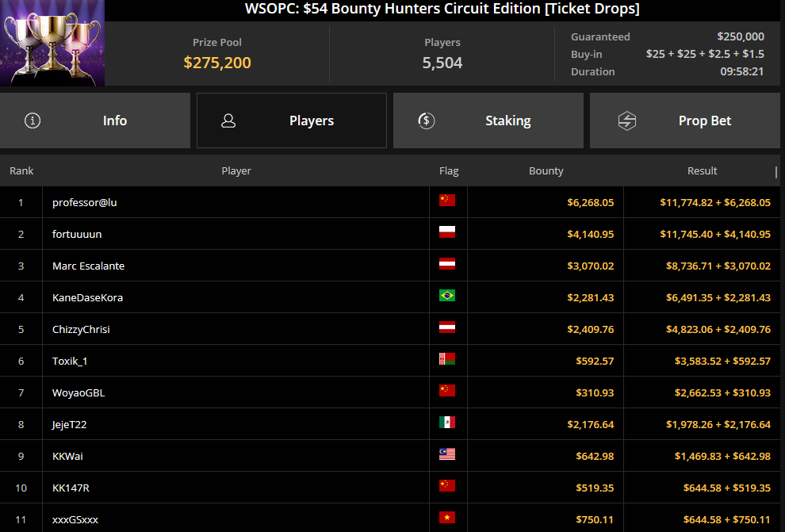Screen dimensions: 785x532
Task: Click JejeT22's Mexico flag icon
Action: coord(447,423)
